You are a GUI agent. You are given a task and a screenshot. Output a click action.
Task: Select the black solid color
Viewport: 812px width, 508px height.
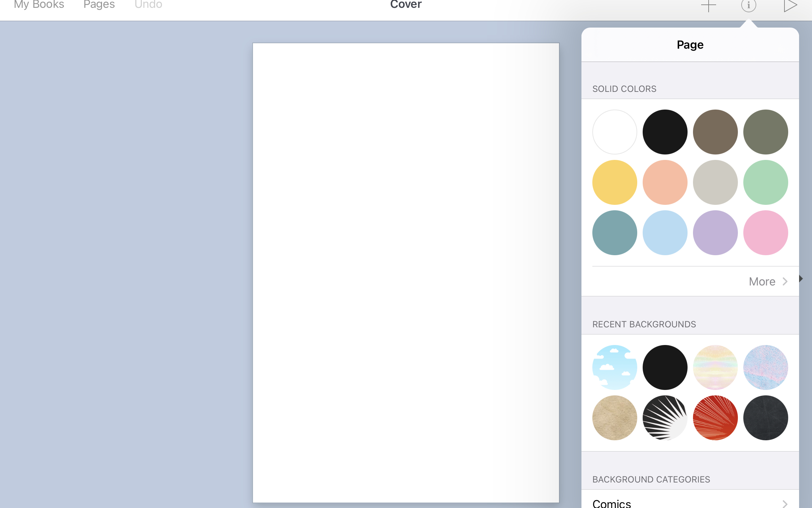point(665,132)
